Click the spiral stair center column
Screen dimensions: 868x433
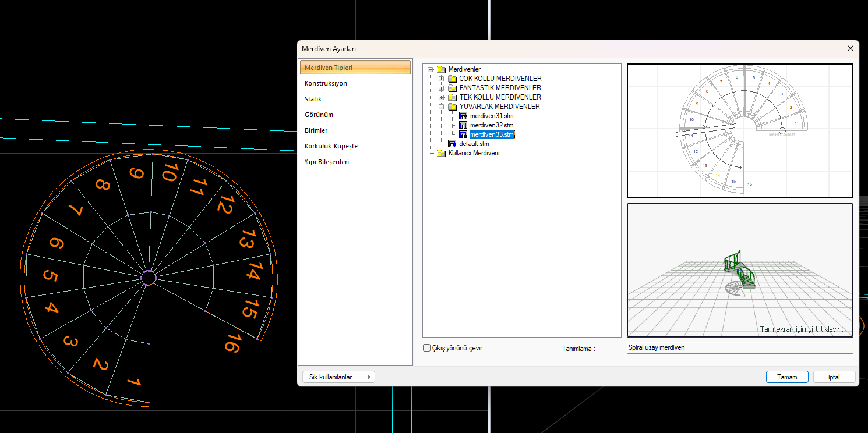(149, 278)
